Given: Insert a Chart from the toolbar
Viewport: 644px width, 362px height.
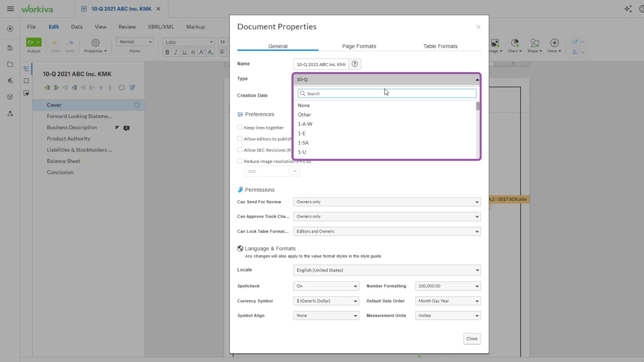Looking at the screenshot, I should (x=515, y=45).
